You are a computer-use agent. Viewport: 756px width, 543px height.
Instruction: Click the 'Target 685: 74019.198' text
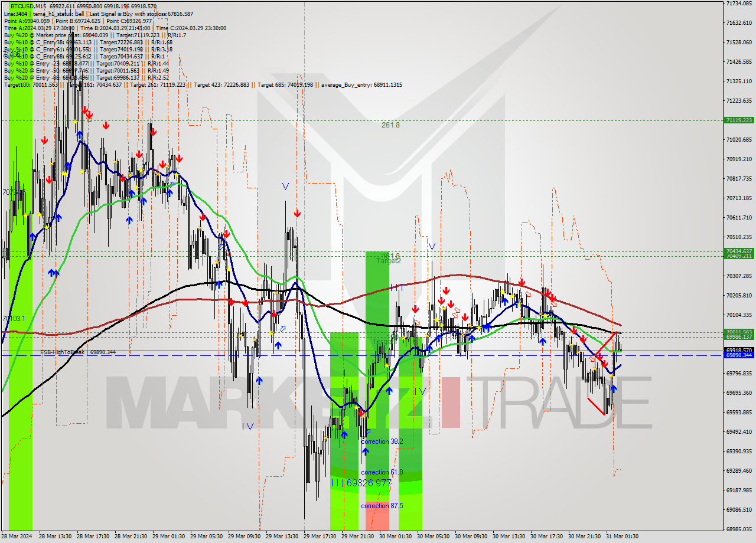(x=284, y=85)
